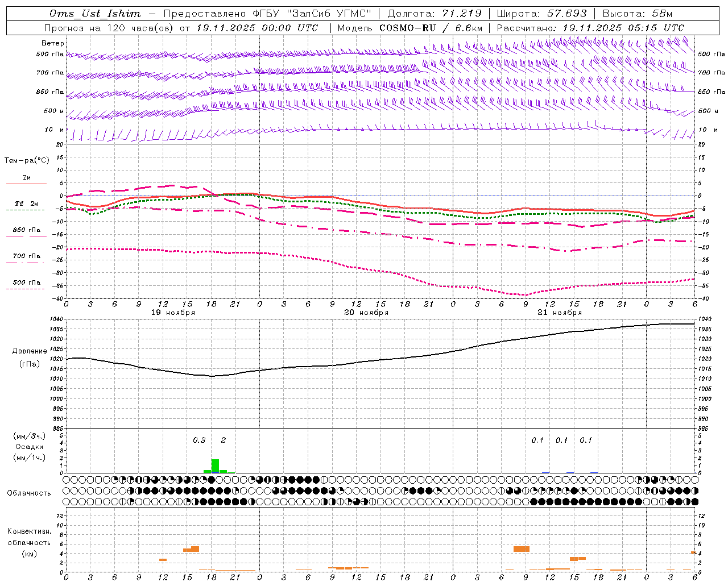
Task: Click the Облачность cloudiness row label
Action: point(29,493)
